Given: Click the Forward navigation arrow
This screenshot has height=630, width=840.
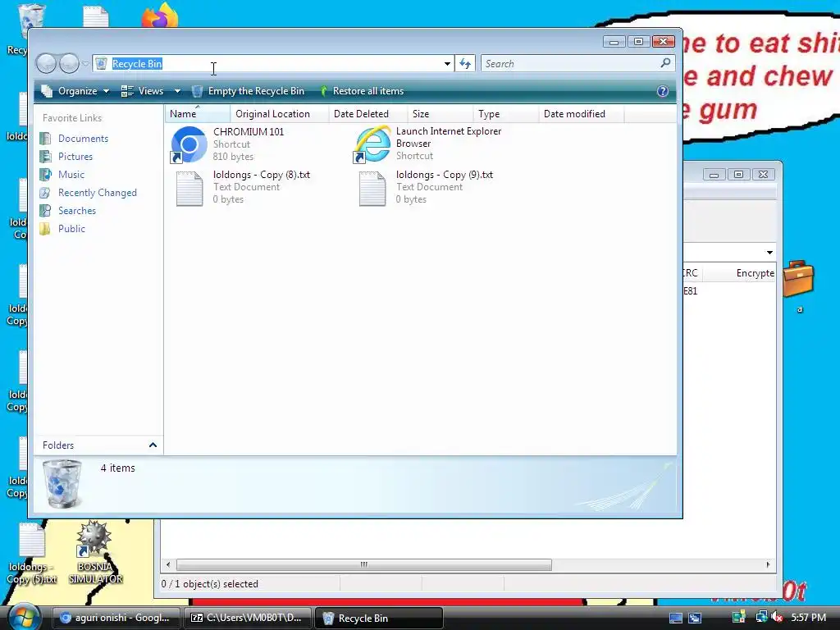Looking at the screenshot, I should (69, 64).
